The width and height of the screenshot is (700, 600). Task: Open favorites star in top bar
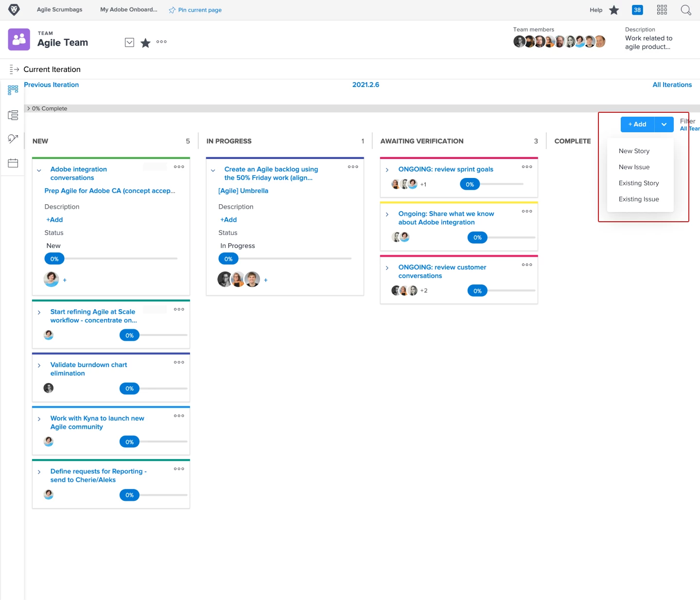614,10
